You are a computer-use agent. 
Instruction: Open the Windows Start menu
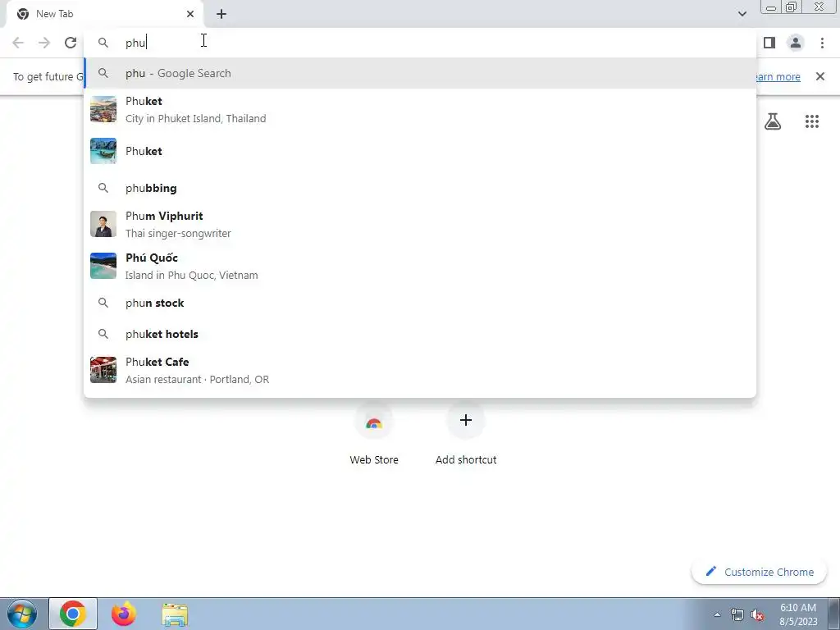[x=22, y=614]
